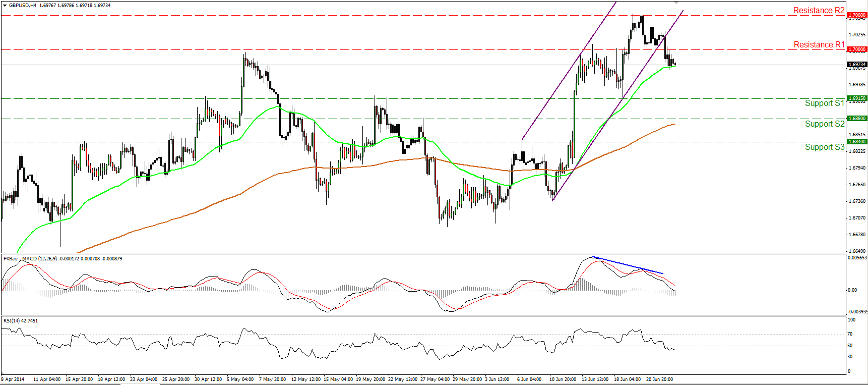Click the 1.67940 price axis label
The image size is (868, 385).
[857, 168]
